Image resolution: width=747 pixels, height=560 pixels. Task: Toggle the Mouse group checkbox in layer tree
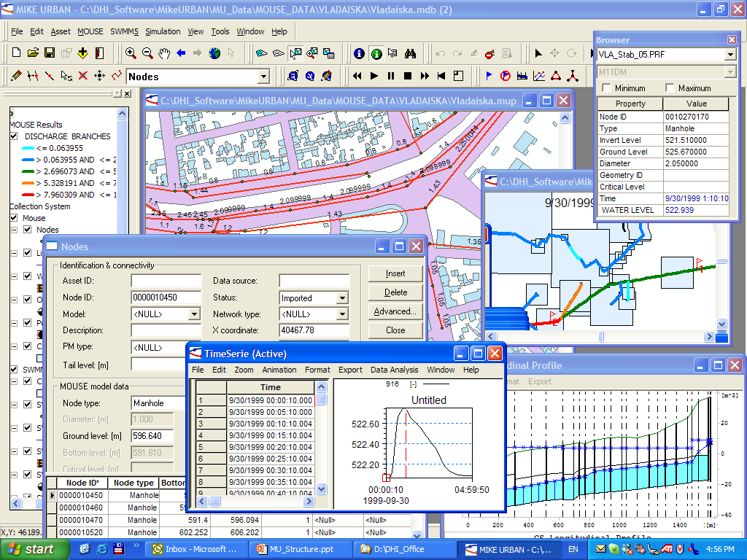(x=15, y=217)
